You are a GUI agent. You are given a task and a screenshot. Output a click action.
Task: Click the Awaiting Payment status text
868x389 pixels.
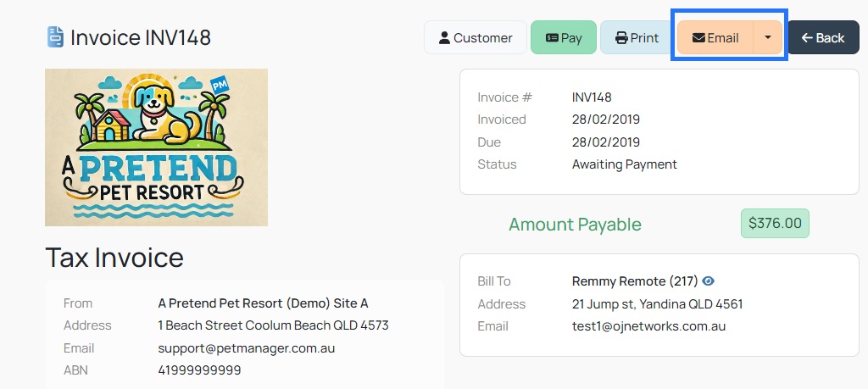(625, 164)
